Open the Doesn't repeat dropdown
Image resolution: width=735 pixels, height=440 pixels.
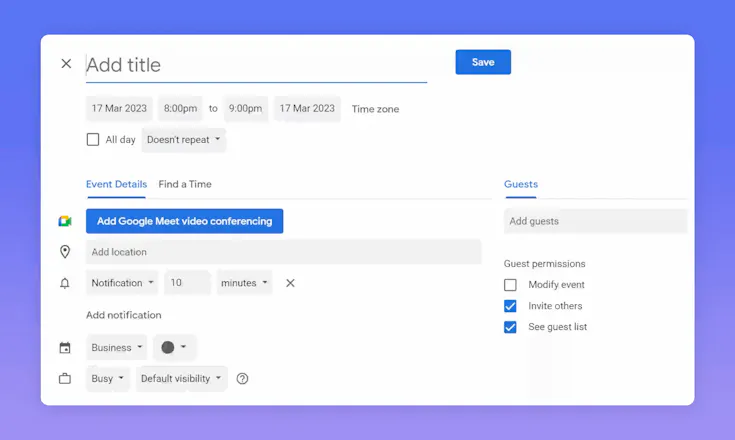pos(183,140)
